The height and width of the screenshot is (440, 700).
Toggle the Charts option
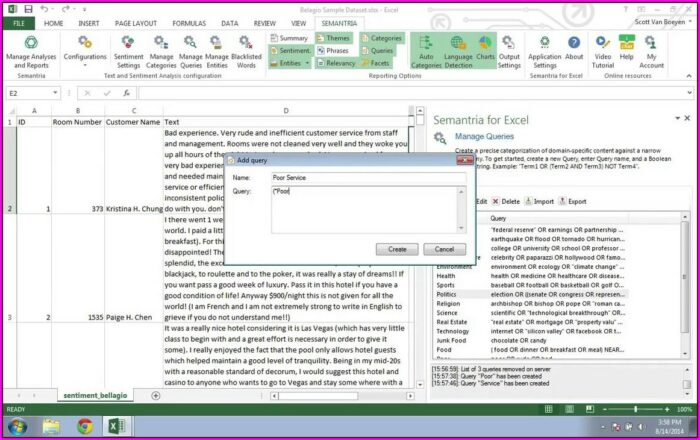485,48
